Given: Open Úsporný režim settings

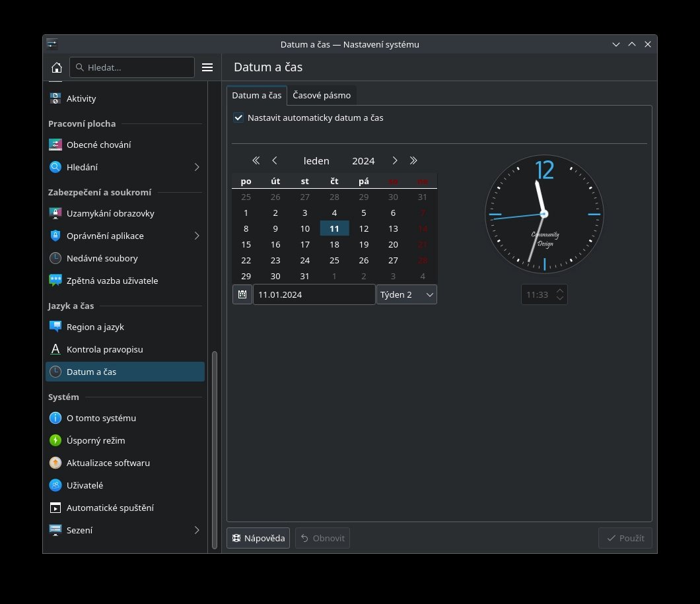Looking at the screenshot, I should point(96,440).
